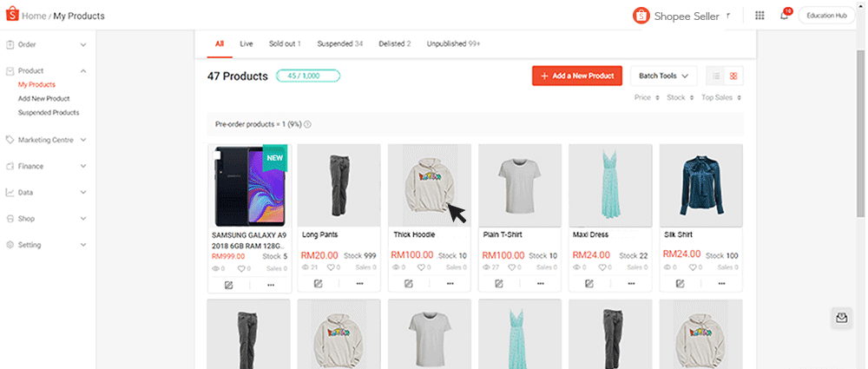Open the chat inbox floating icon
This screenshot has height=369, width=868.
point(841,318)
